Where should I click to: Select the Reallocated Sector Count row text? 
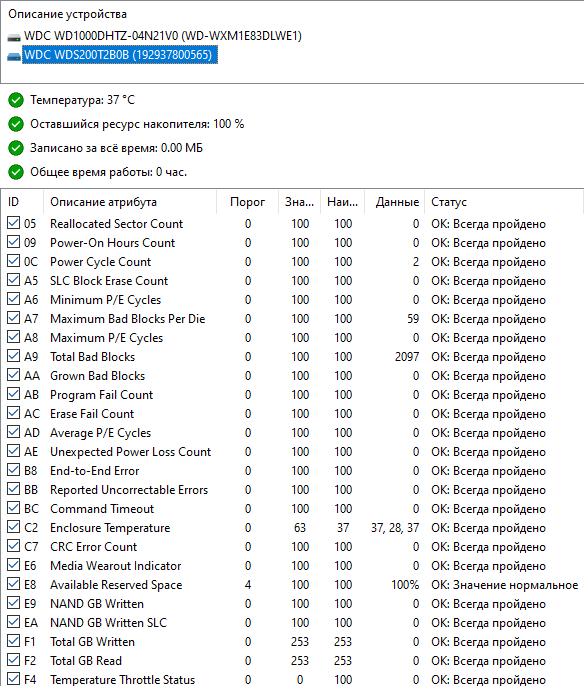(x=116, y=224)
